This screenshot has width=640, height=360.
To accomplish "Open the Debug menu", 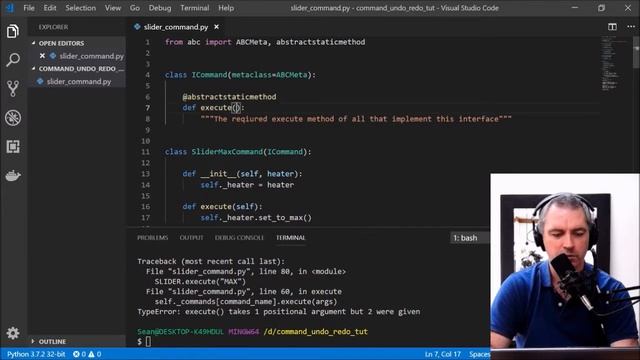I will click(160, 8).
